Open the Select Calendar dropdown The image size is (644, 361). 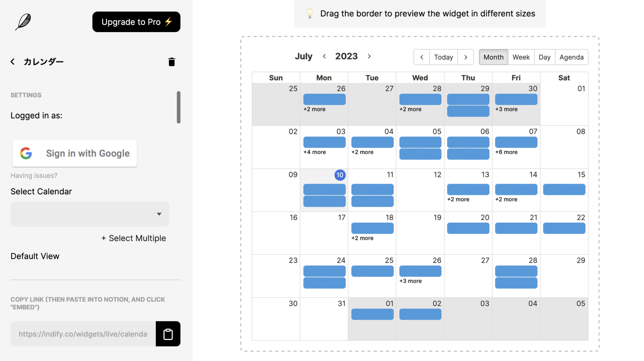tap(90, 214)
